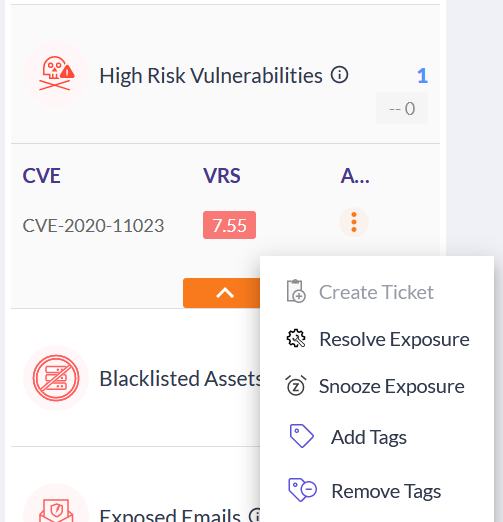Image resolution: width=503 pixels, height=522 pixels.
Task: Click the Exposed Emails envelope icon
Action: tap(56, 511)
